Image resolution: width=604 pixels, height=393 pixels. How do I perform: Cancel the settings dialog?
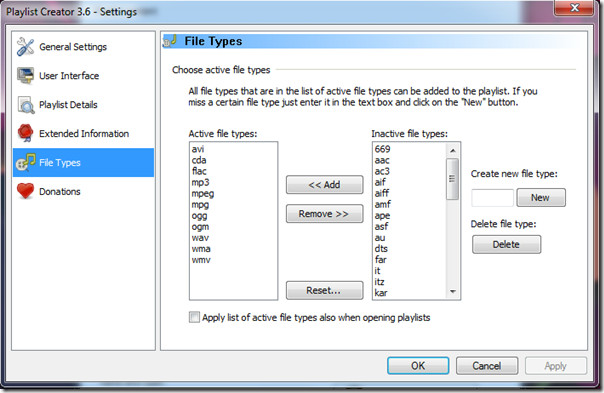487,365
